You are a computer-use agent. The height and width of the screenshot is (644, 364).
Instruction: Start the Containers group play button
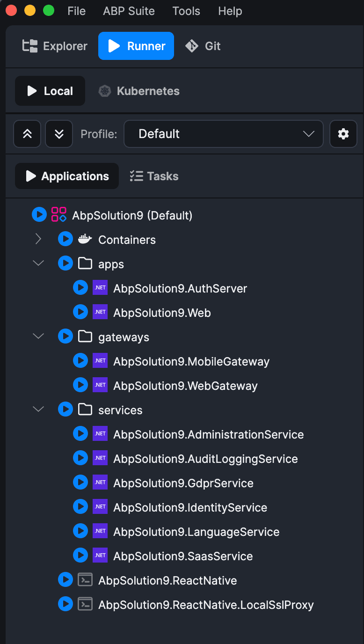point(66,240)
